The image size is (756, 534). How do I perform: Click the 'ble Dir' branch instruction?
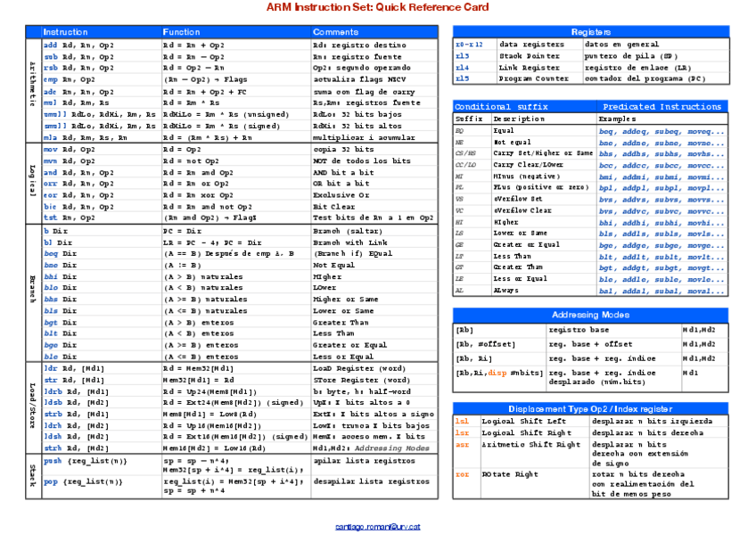coord(60,357)
